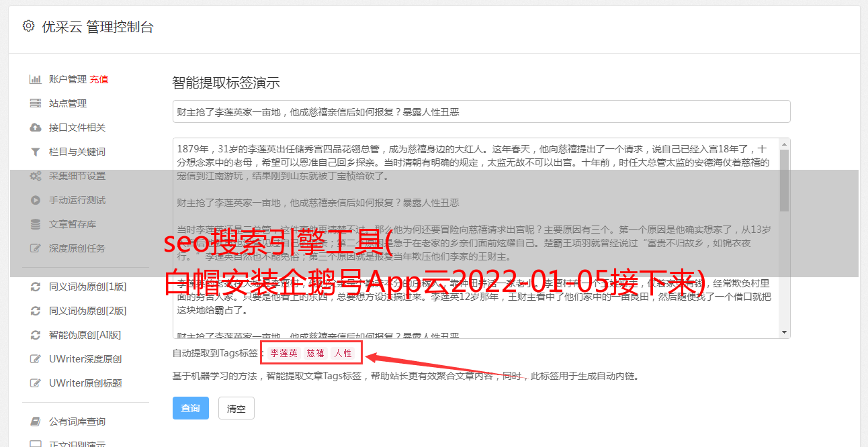Screen dimensions: 868x447
Task: Open UWriter深度原创 tool
Action: point(85,359)
